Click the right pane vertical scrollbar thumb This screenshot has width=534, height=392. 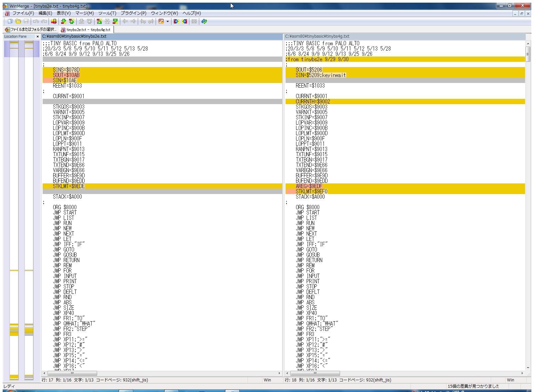(x=528, y=54)
